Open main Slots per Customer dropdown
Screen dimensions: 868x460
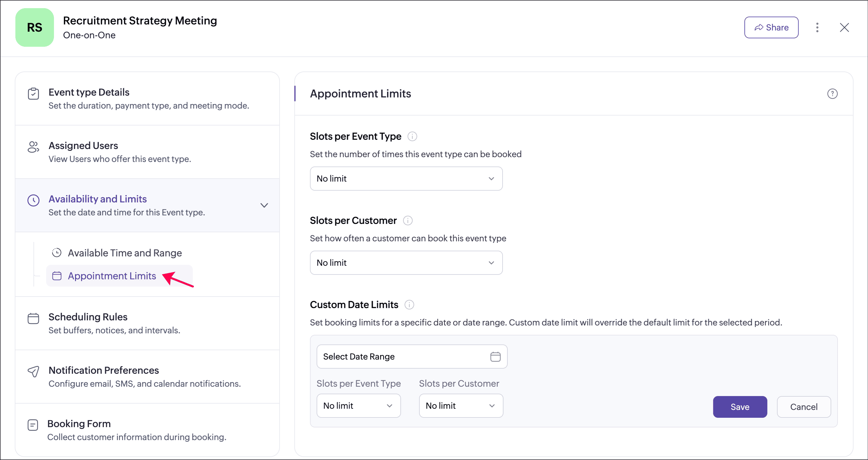pyautogui.click(x=406, y=263)
